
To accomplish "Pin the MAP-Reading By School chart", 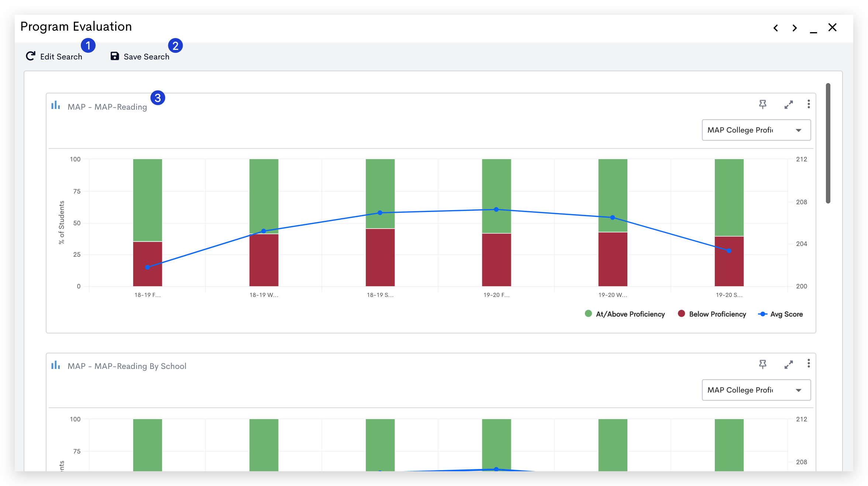I will (x=762, y=364).
